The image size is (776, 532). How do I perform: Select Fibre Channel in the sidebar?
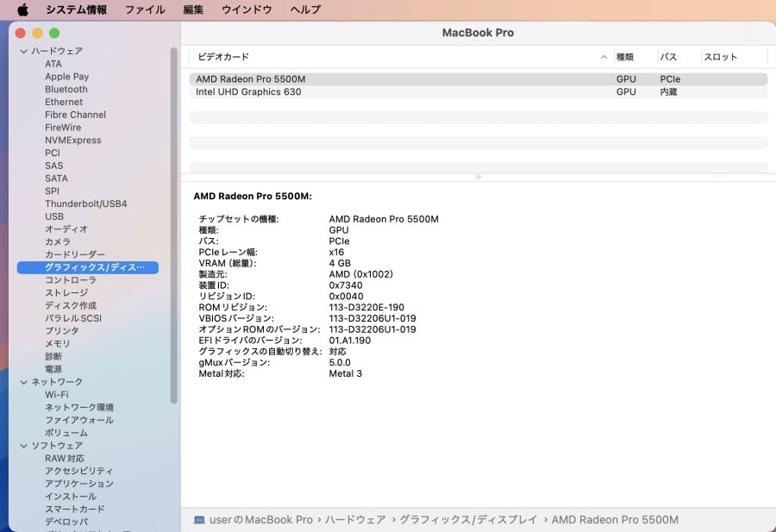pyautogui.click(x=75, y=115)
